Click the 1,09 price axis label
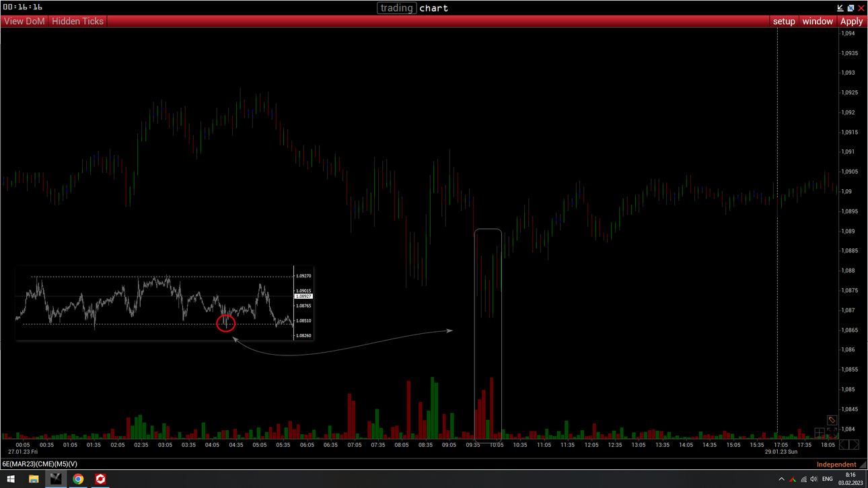 847,191
